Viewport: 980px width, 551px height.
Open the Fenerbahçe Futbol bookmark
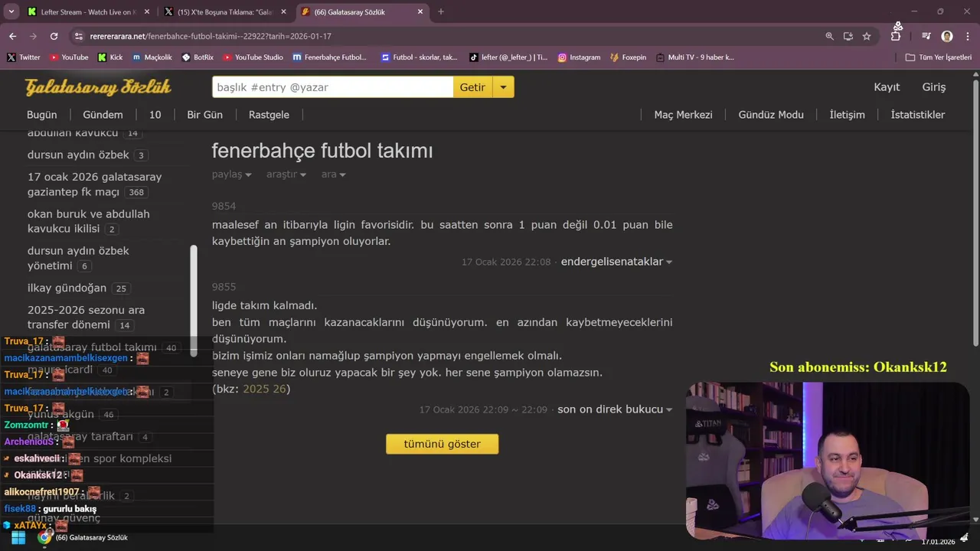coord(330,57)
